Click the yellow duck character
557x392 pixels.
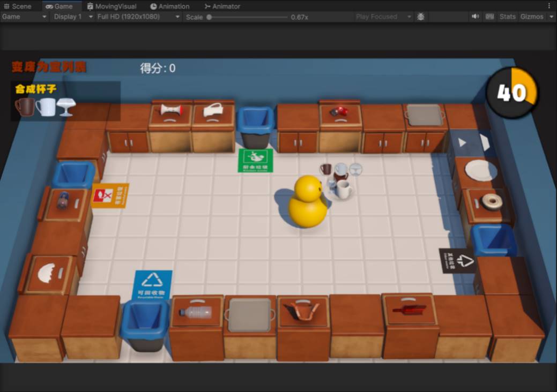(307, 202)
